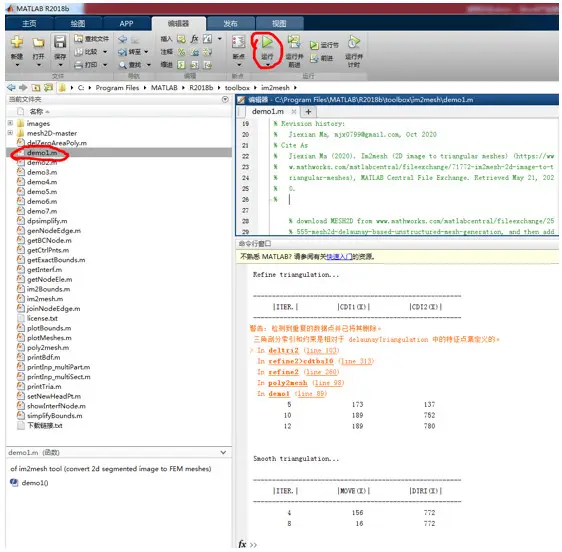Click the New (新建) file icon

(x=16, y=43)
